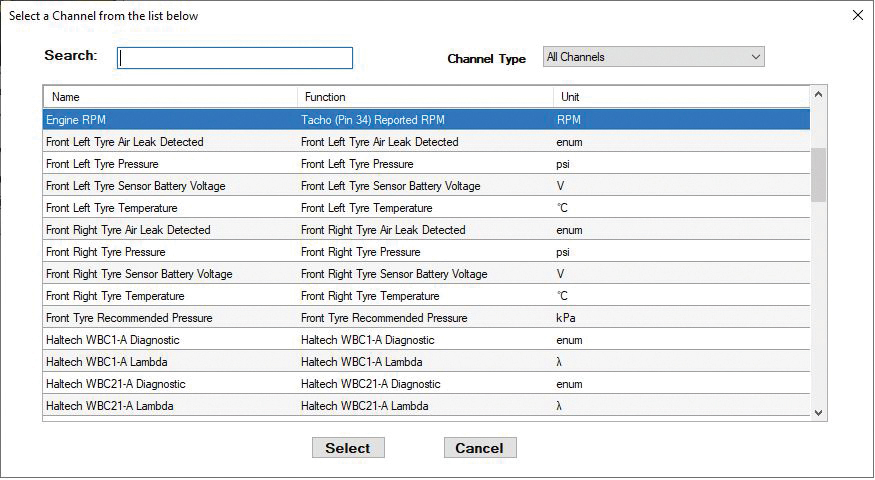Select Haltech WBC21-A Lambda name

tap(109, 406)
